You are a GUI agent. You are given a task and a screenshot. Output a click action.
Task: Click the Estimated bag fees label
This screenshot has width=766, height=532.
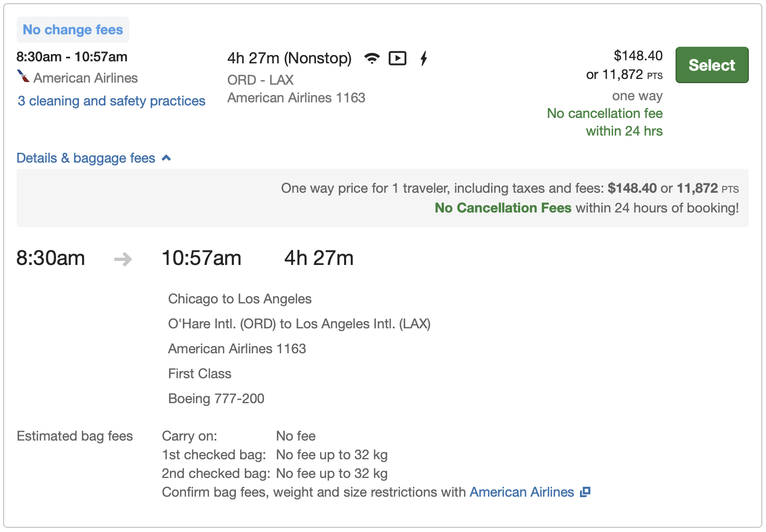(x=74, y=436)
